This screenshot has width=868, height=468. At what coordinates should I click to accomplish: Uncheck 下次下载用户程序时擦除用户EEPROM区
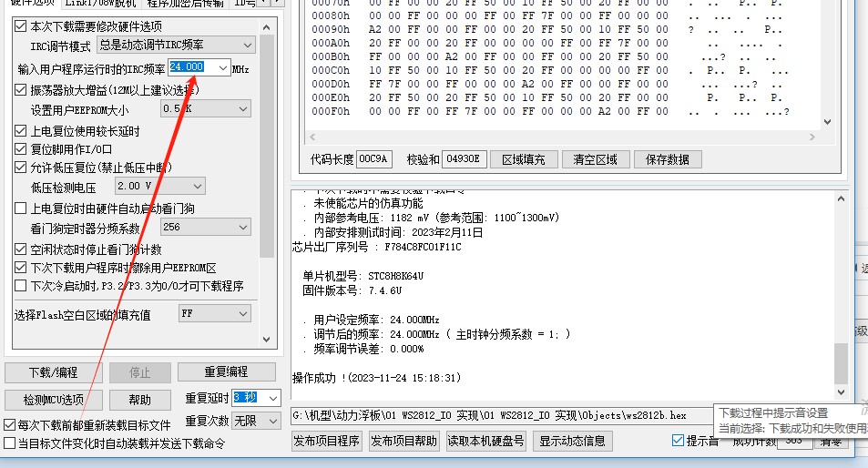20,268
